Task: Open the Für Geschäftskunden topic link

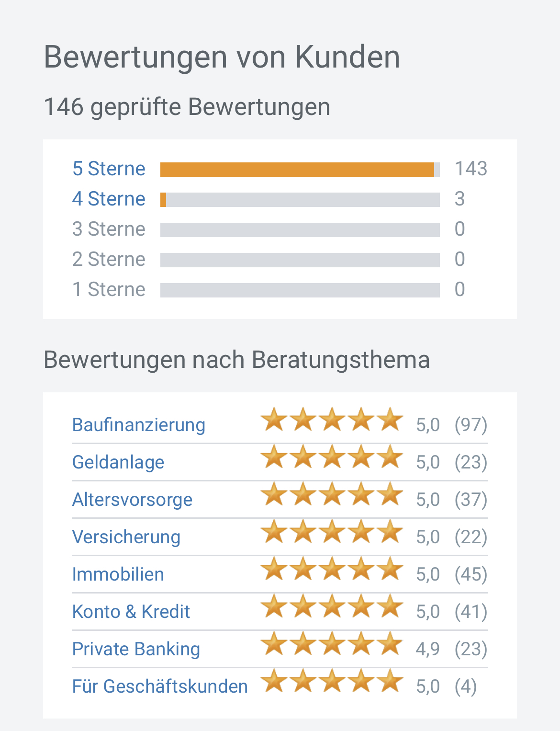Action: pos(160,686)
